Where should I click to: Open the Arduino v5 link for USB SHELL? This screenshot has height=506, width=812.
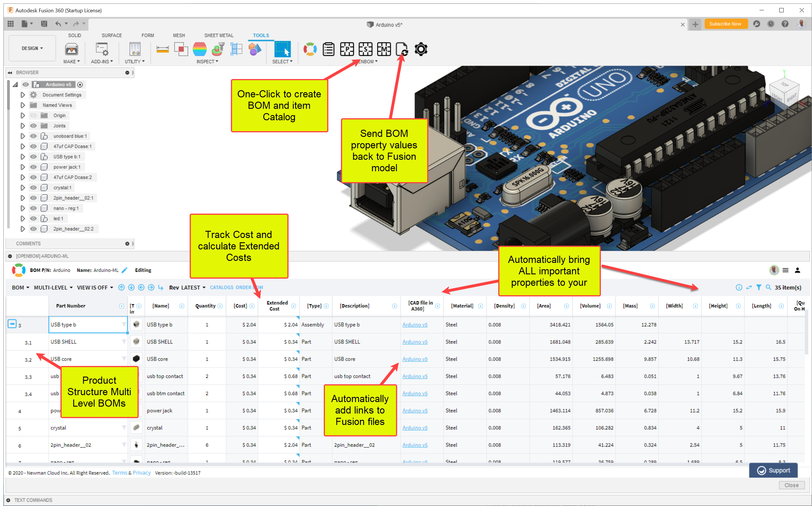(x=415, y=342)
